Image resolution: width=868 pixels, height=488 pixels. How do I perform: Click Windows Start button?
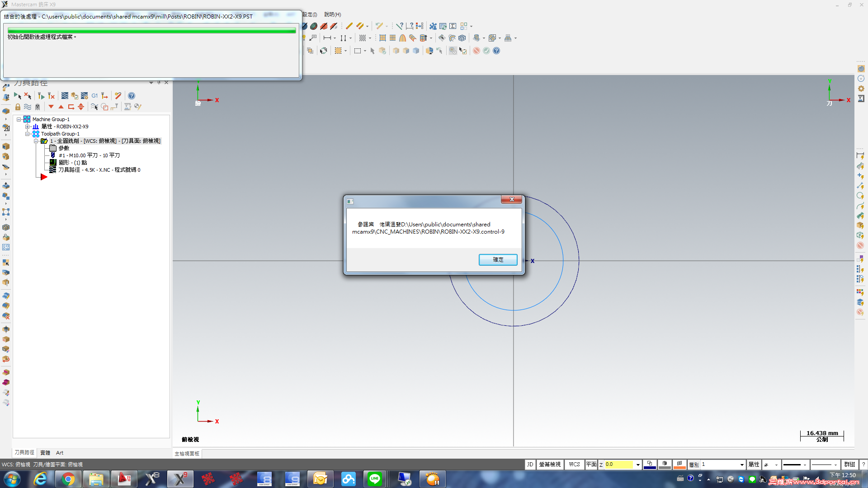coord(12,479)
